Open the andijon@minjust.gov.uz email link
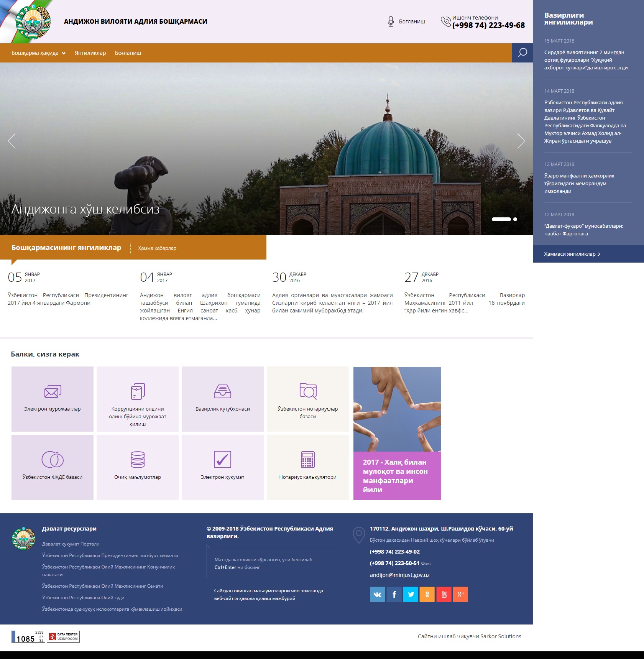Screen dimensions: 644x659 click(x=399, y=575)
